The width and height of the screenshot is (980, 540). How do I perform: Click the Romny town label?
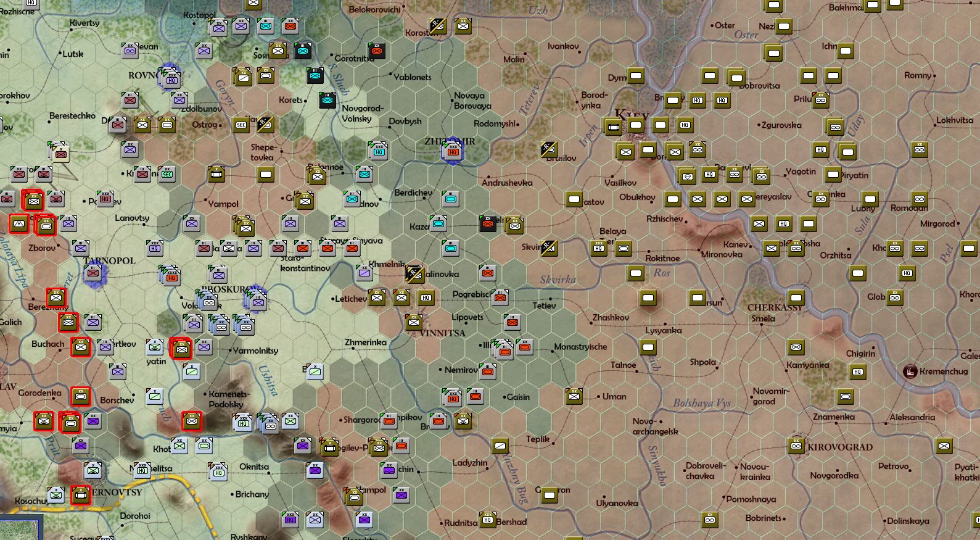918,75
